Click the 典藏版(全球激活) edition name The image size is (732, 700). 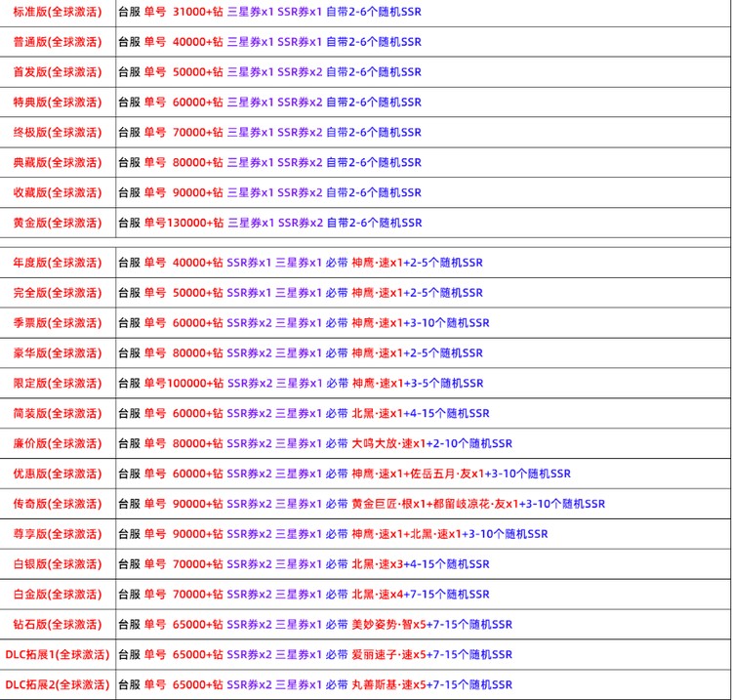point(57,163)
